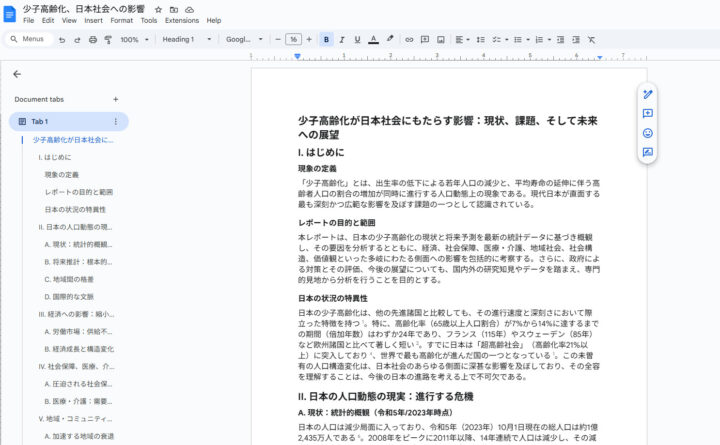
Task: Move document to folder icon
Action: [x=174, y=9]
